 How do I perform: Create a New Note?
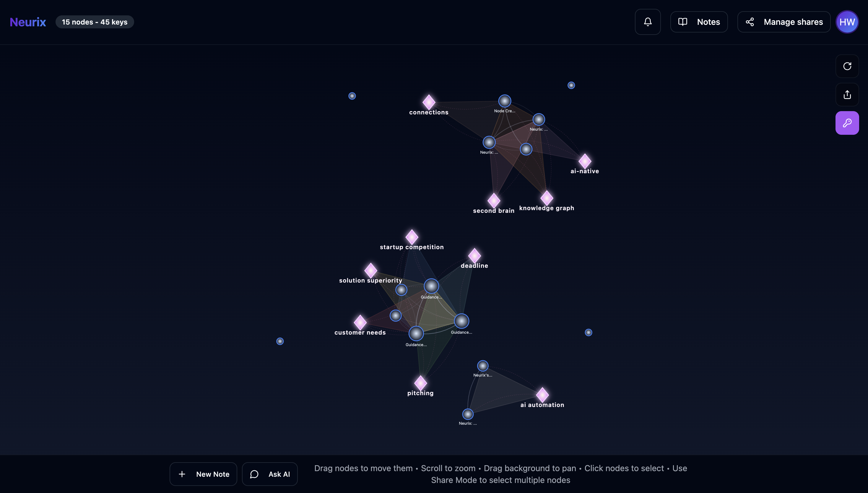tap(203, 474)
